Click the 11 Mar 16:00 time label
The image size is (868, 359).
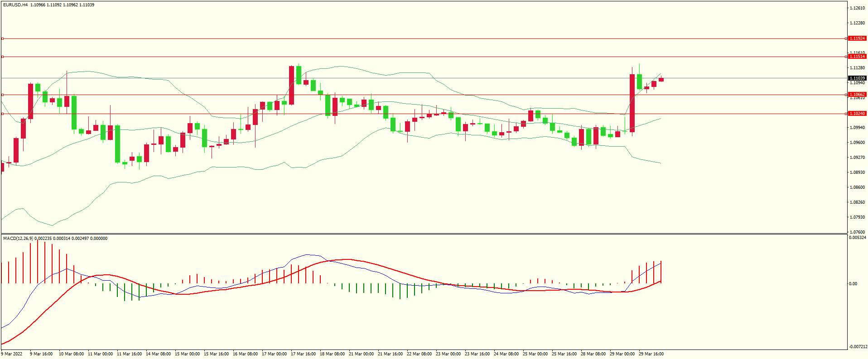click(129, 354)
